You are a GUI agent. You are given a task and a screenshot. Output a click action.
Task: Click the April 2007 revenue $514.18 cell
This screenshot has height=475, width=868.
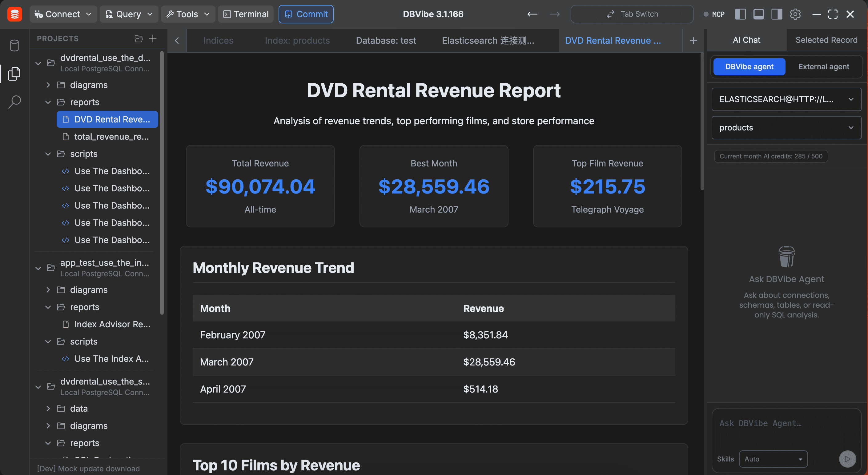click(x=480, y=389)
